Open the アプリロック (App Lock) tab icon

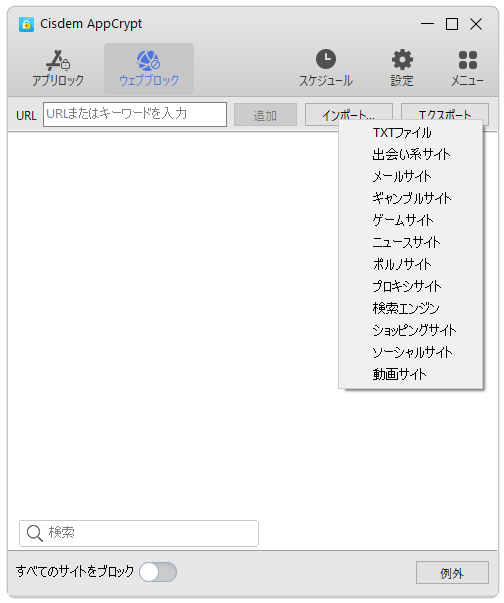(x=58, y=60)
